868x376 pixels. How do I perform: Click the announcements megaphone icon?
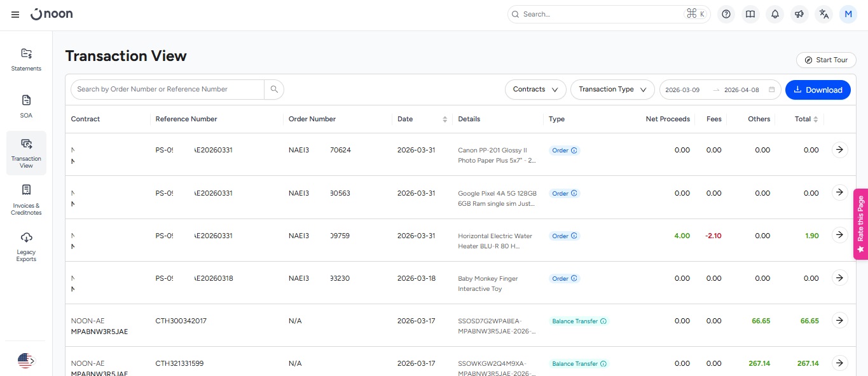799,14
